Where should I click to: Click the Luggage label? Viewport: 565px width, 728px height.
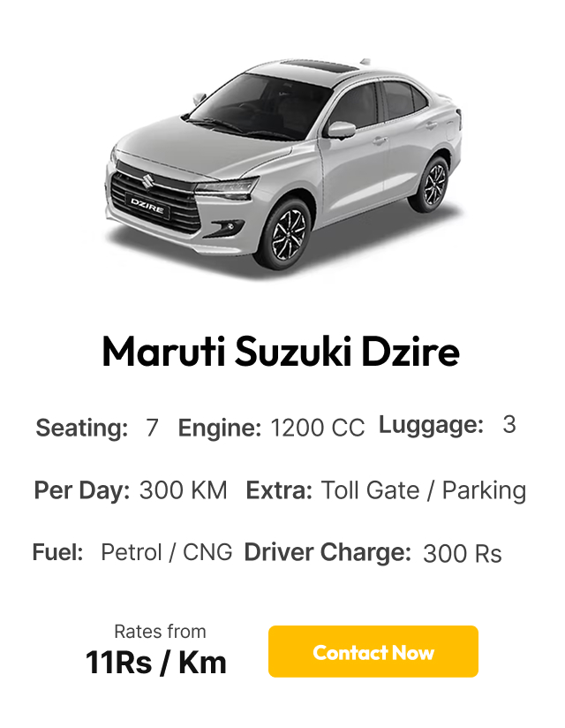point(431,425)
